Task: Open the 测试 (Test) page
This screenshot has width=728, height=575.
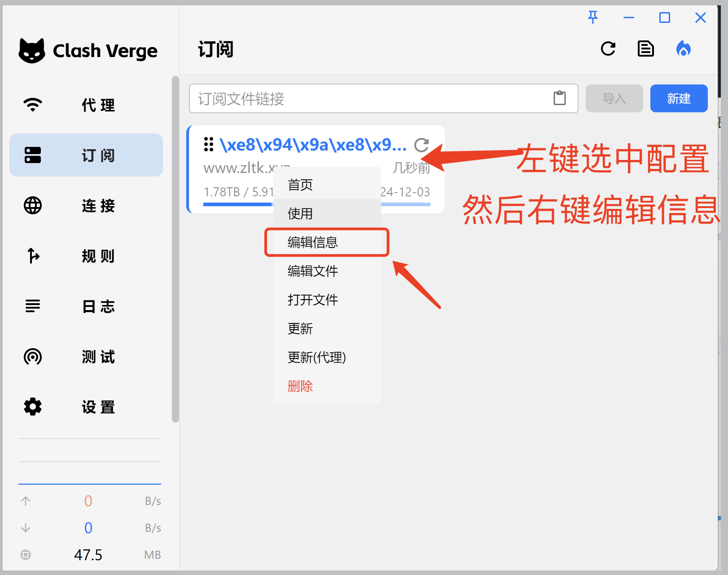Action: click(x=86, y=357)
